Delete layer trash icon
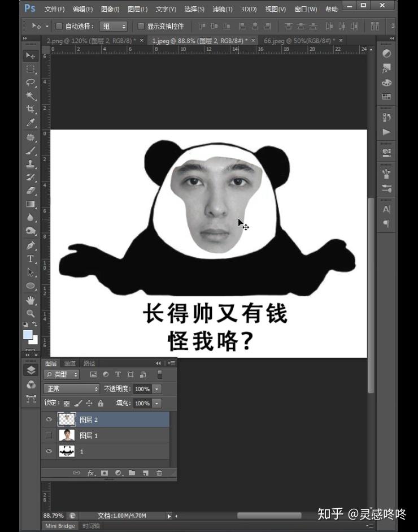Image resolution: width=418 pixels, height=532 pixels. coord(159,473)
